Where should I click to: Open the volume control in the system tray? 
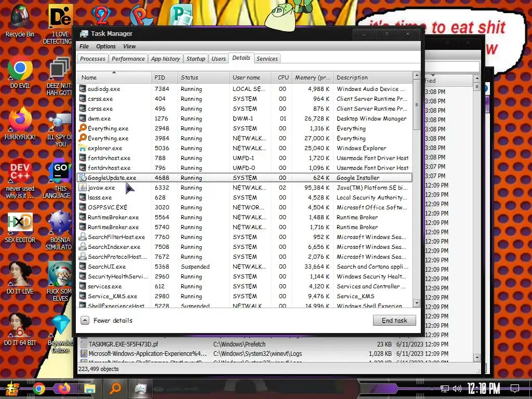(457, 389)
